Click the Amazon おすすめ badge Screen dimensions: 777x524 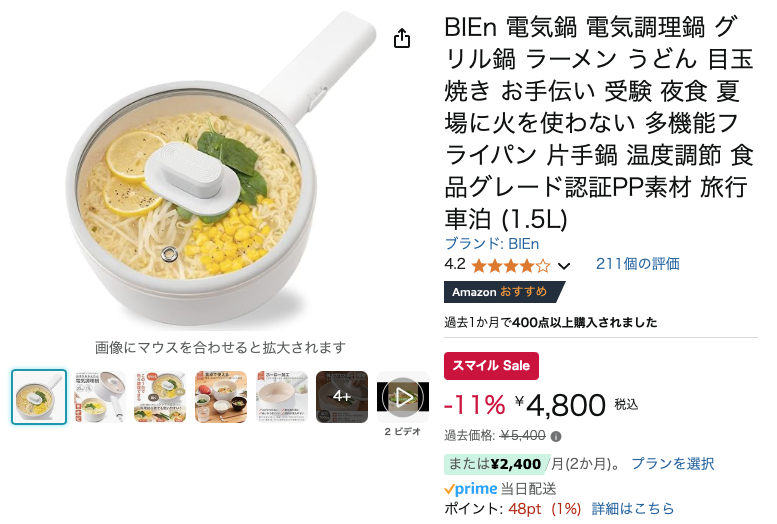point(504,292)
